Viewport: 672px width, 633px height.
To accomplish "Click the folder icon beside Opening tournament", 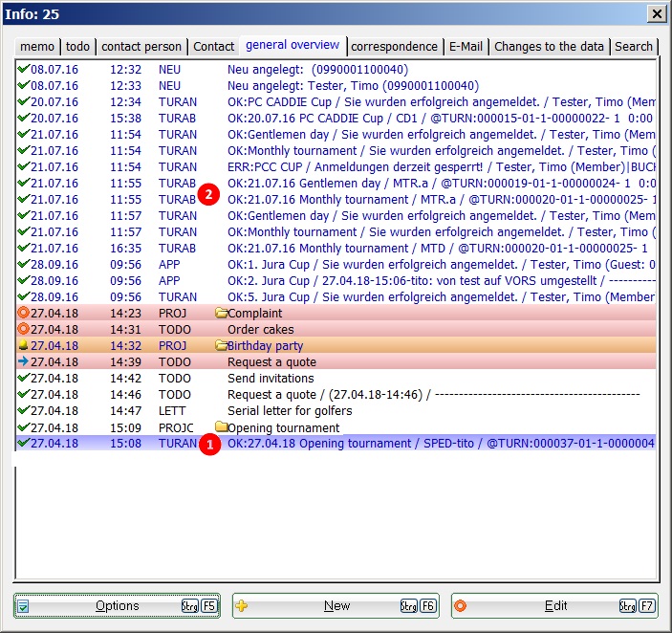I will 222,427.
